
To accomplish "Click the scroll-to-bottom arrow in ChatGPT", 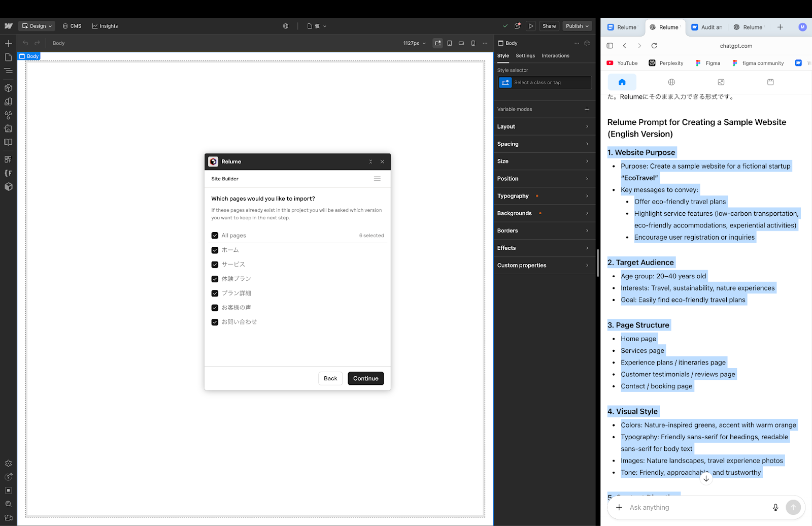I will click(x=706, y=478).
